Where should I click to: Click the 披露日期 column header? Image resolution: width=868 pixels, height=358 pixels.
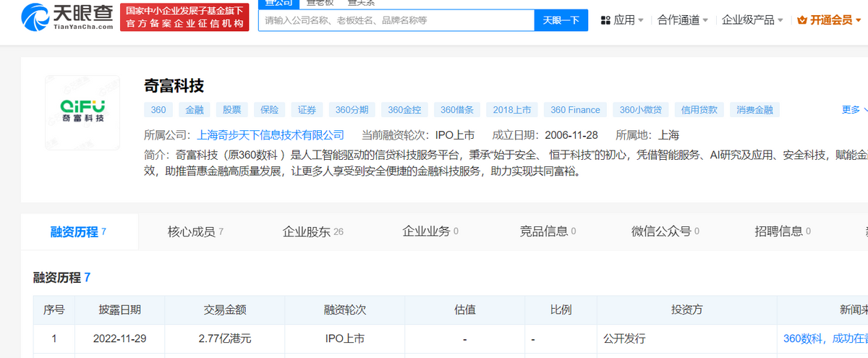[120, 310]
